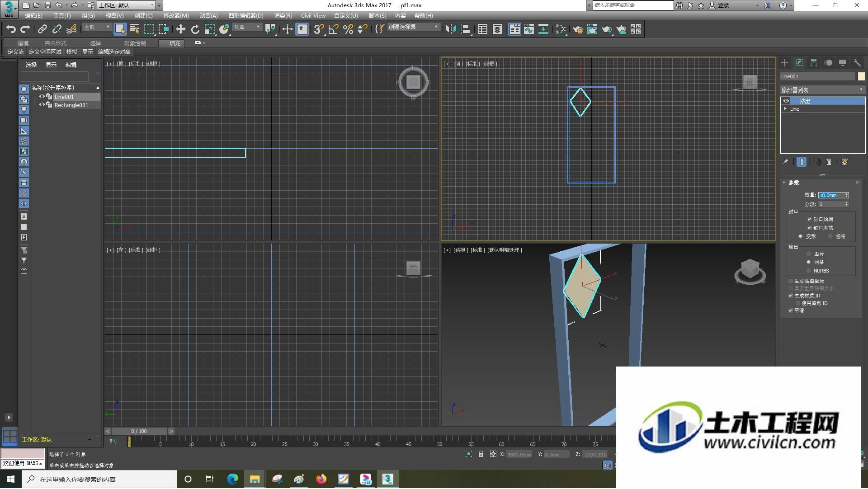Toggle the Layer Explorer
Screen dimensions: 868x489
[497, 29]
